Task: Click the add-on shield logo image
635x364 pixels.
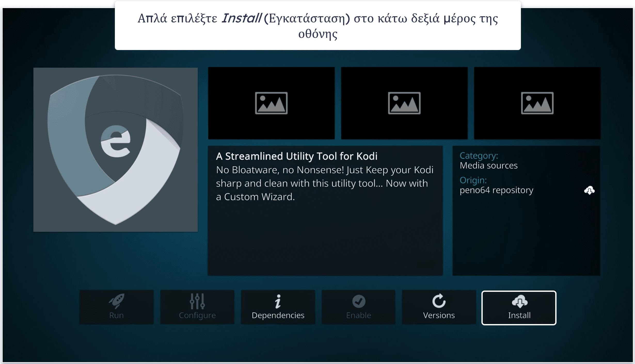Action: coord(115,150)
